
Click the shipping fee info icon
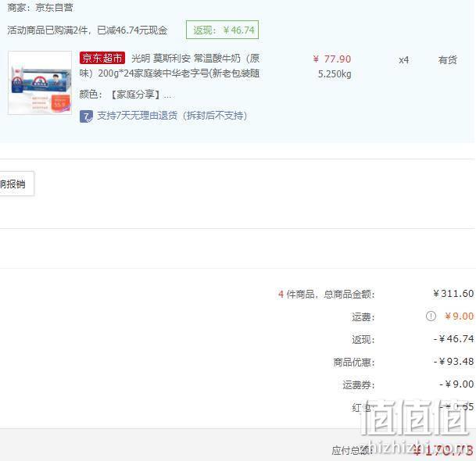click(431, 316)
